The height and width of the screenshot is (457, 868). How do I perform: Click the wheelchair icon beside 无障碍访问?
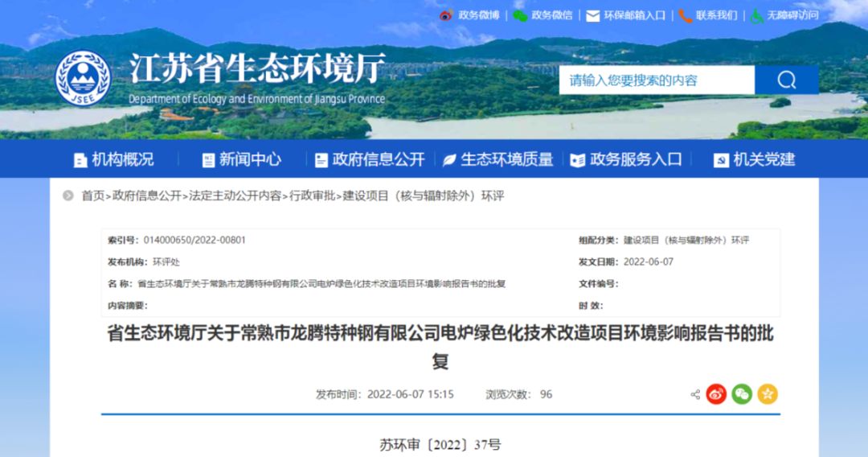click(x=757, y=16)
